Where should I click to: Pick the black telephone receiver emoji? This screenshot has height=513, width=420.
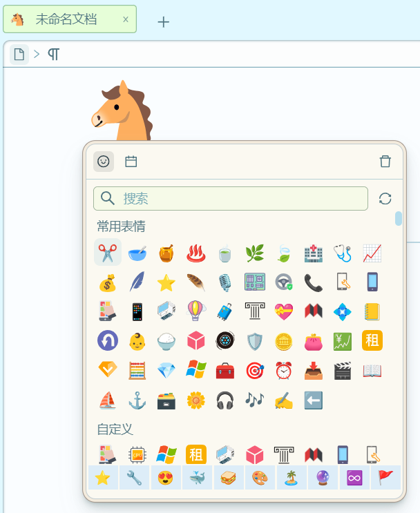click(314, 282)
